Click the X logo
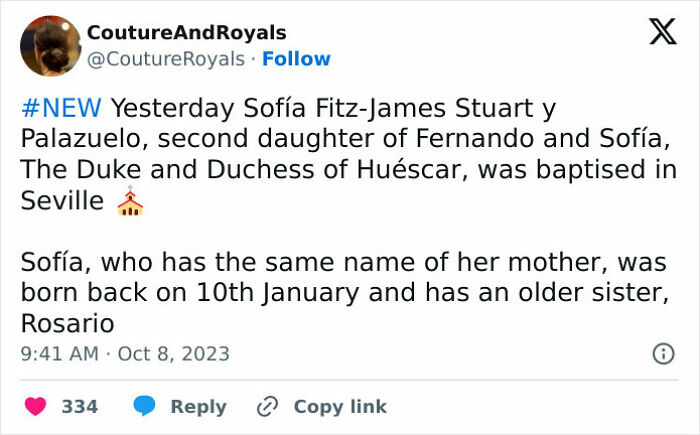 [x=655, y=35]
